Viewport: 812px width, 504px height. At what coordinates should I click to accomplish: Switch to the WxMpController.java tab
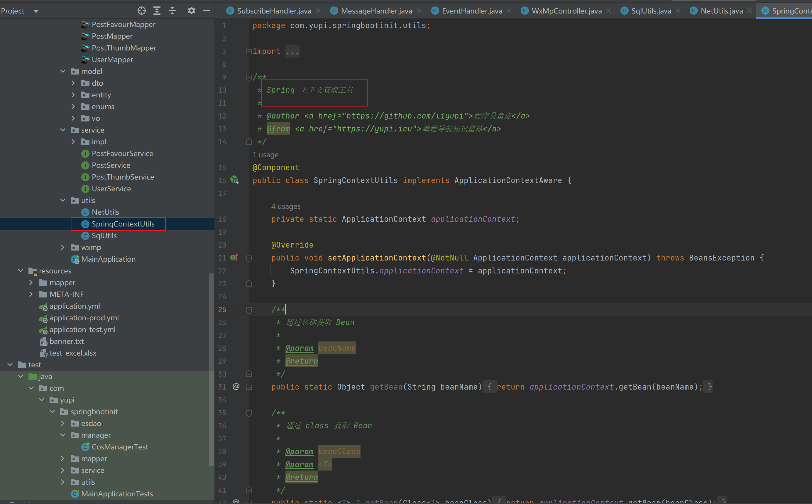(566, 11)
